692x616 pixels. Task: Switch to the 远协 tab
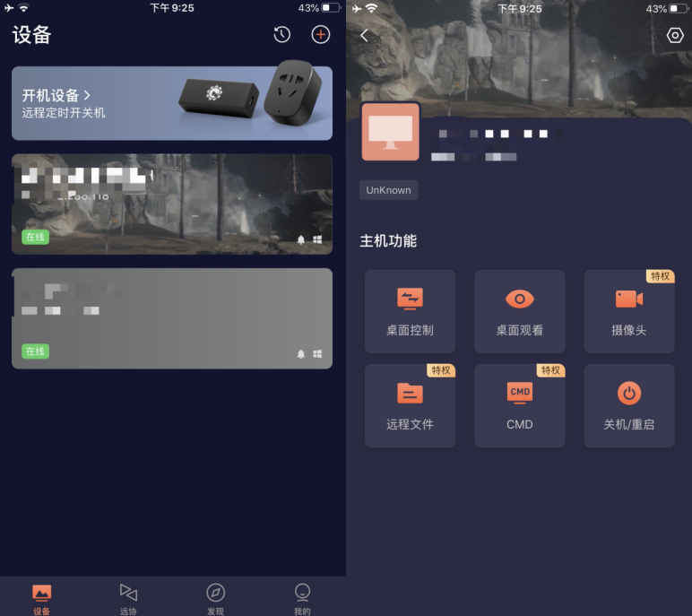(x=128, y=598)
